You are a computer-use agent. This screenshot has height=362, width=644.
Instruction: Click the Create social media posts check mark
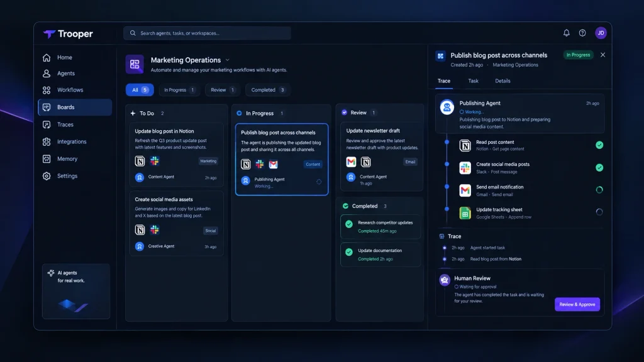[x=599, y=167]
